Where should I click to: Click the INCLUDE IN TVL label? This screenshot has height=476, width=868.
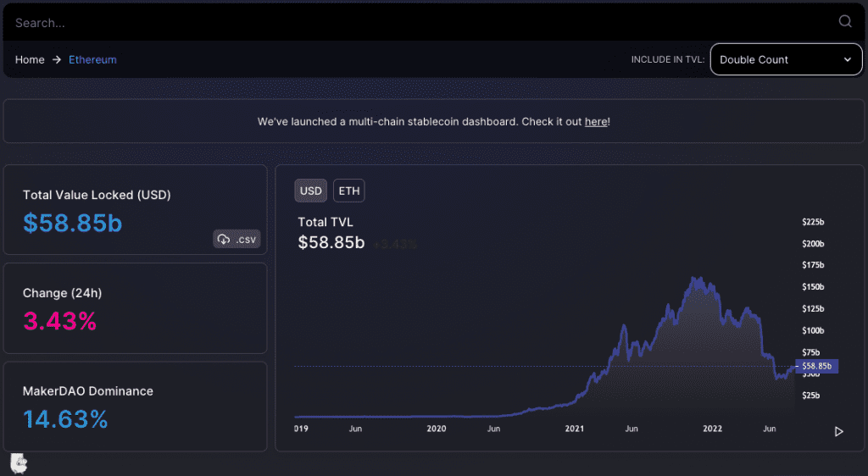tap(668, 59)
